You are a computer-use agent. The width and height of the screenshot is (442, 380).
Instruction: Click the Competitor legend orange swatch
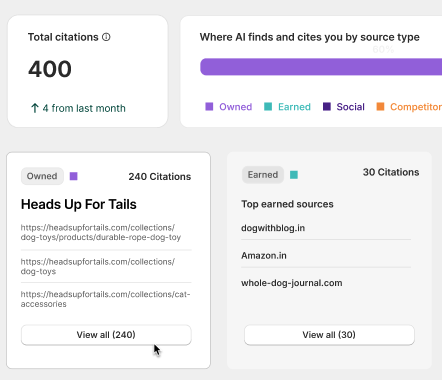380,107
